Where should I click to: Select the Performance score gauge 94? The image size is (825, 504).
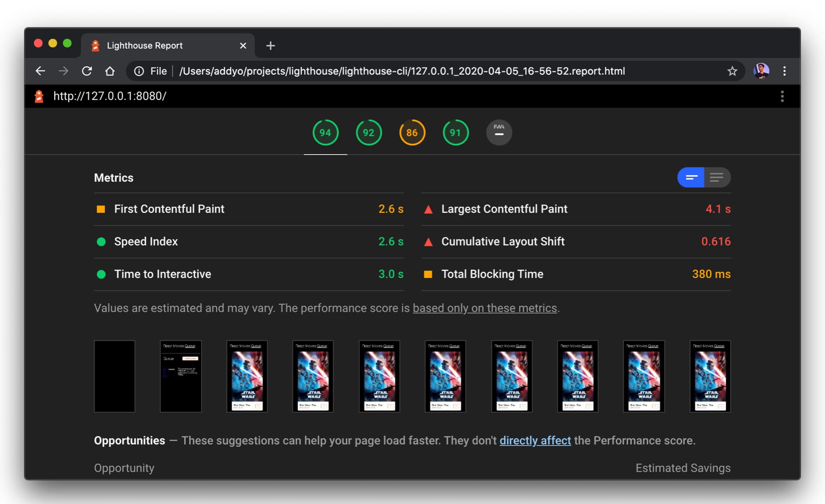(325, 133)
